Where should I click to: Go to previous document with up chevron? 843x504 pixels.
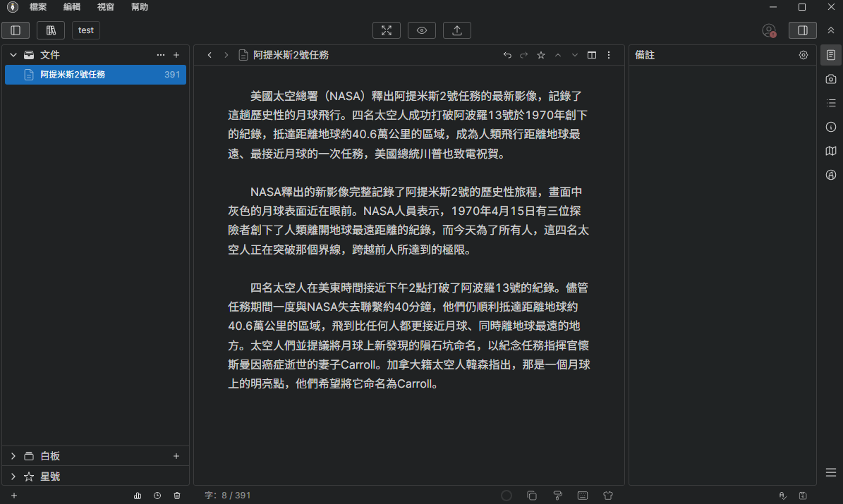(558, 55)
